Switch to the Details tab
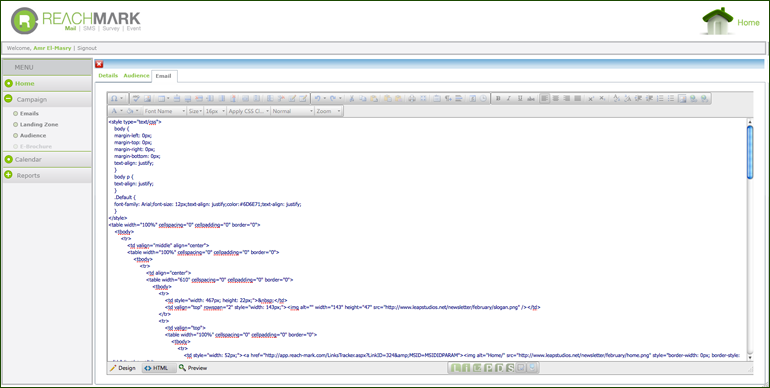Viewport: 770px width, 388px height. [x=108, y=76]
